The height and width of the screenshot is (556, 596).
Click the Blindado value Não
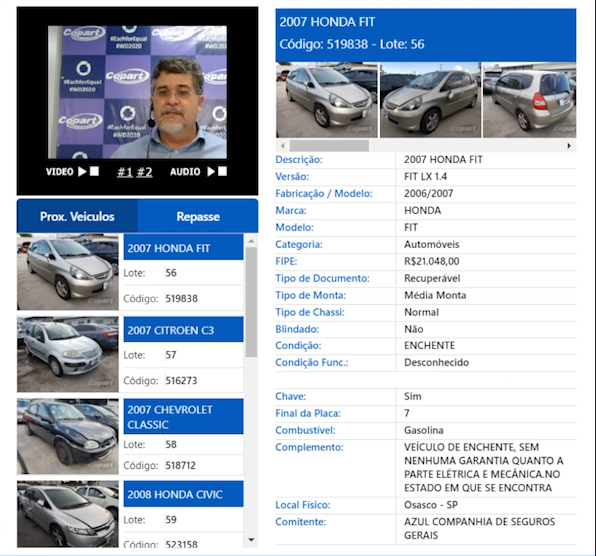click(414, 329)
